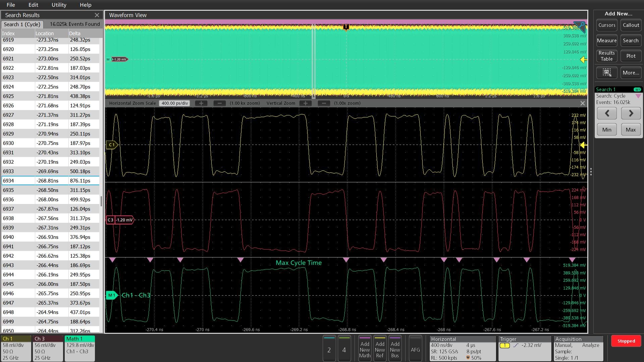Decrease horizontal zoom scale with minus

pos(220,103)
